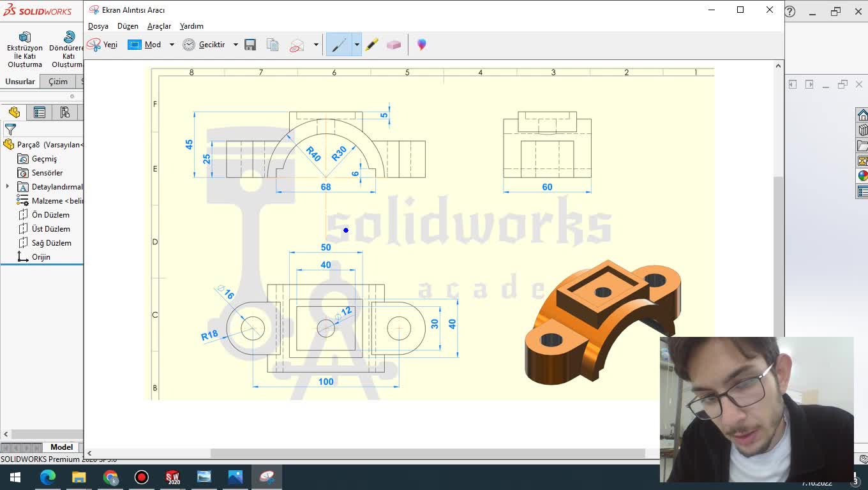Open the FeatureManager design tree tab
Screen dimensions: 868x490
tap(14, 112)
